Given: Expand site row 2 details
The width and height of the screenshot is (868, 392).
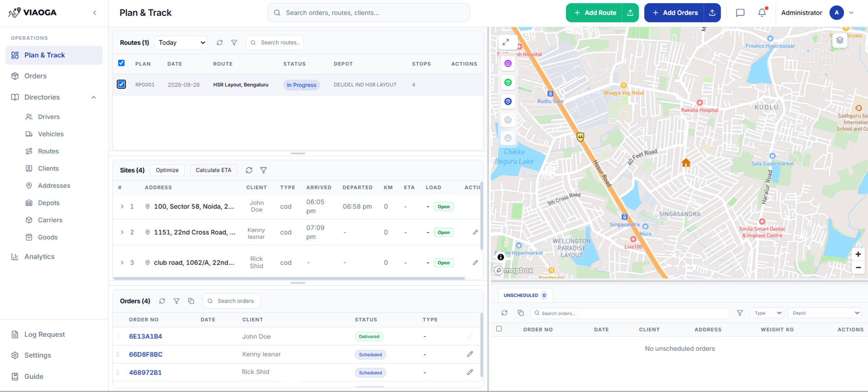Looking at the screenshot, I should click(122, 232).
